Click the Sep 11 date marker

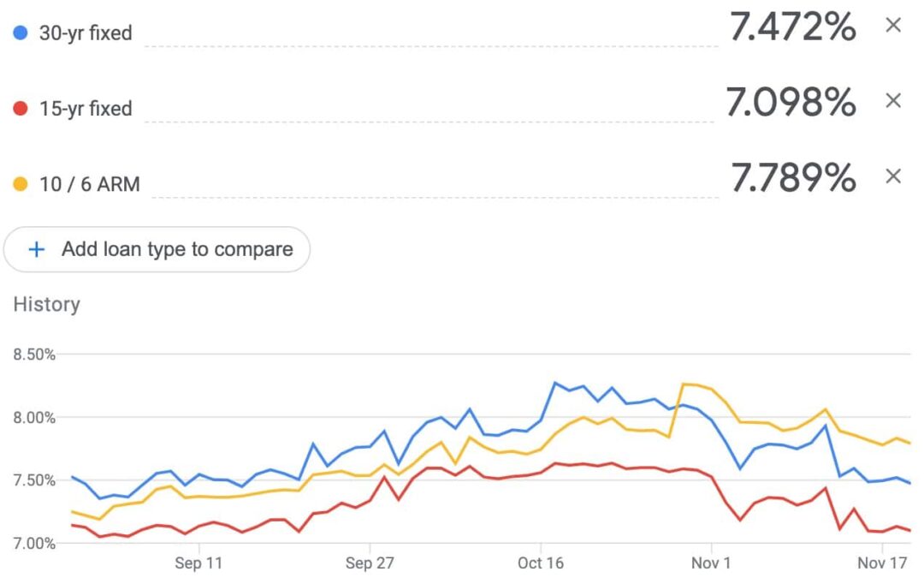(x=198, y=563)
